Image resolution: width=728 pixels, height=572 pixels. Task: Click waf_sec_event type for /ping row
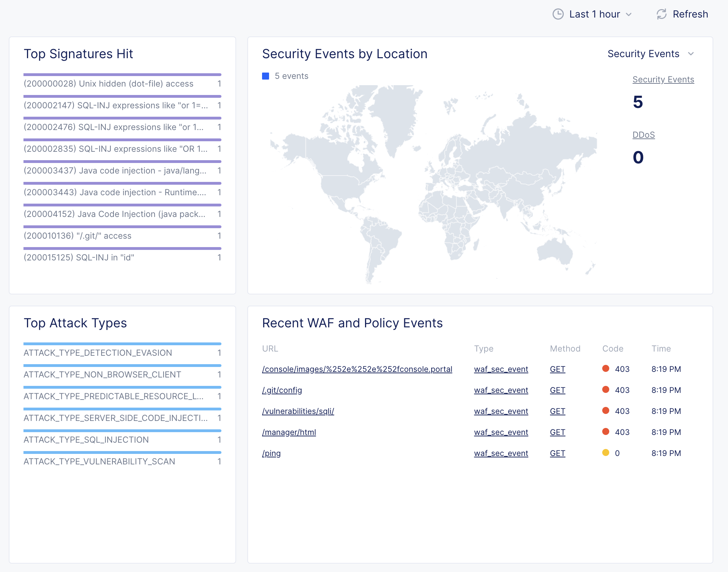(x=501, y=453)
